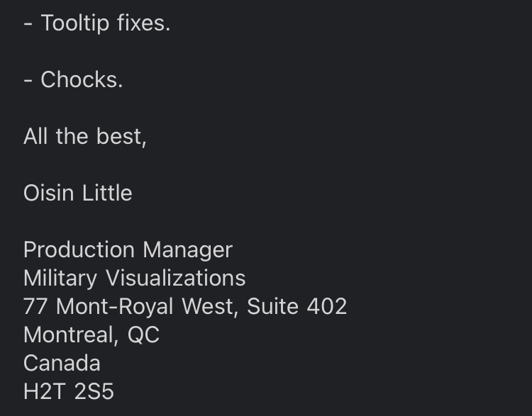Viewport: 532px width, 416px height.
Task: Click the province abbreviation "QC"
Action: coord(143,335)
